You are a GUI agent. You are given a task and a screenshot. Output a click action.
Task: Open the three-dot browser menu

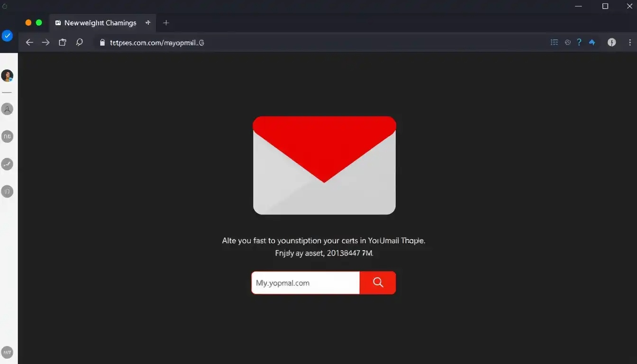630,42
